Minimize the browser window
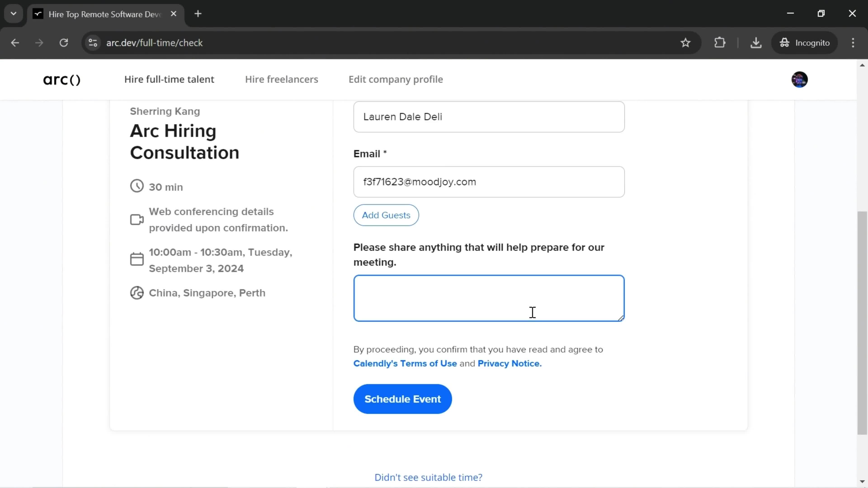Image resolution: width=868 pixels, height=488 pixels. (790, 14)
